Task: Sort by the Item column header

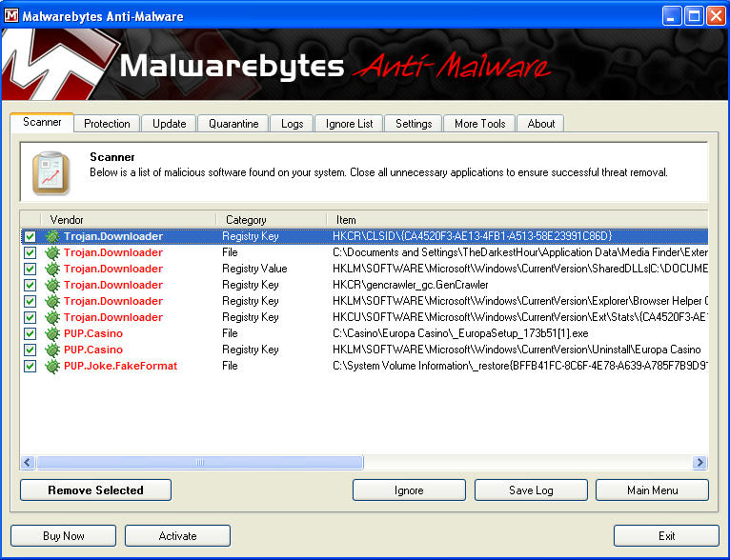Action: pyautogui.click(x=517, y=220)
